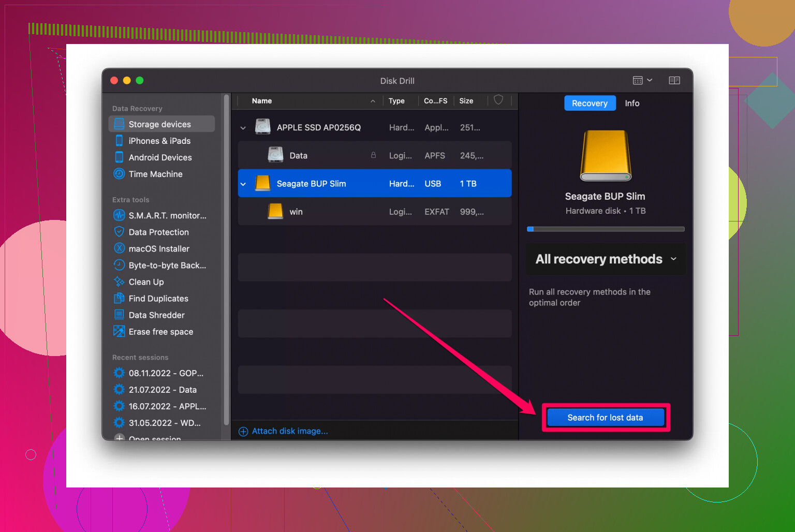This screenshot has width=795, height=532.
Task: Collapse the Seagate BUP Slim disk entry
Action: (243, 183)
